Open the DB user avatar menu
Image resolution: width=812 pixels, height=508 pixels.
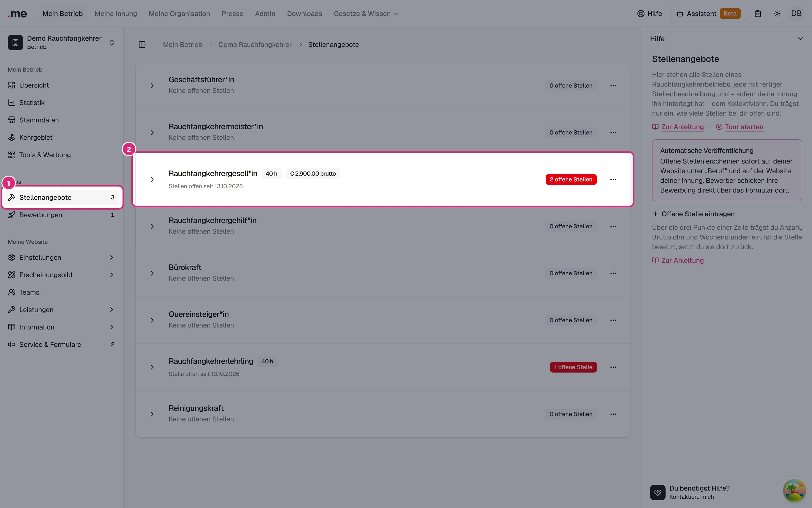click(x=796, y=14)
